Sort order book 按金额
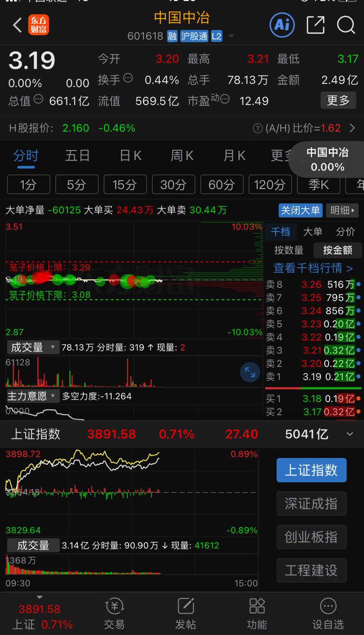 coord(337,250)
